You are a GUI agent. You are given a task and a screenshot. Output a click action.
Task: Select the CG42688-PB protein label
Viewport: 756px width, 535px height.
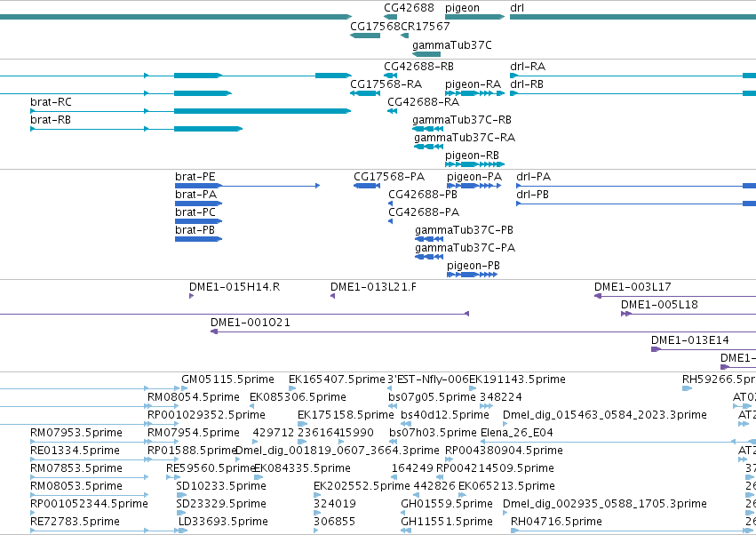point(423,195)
